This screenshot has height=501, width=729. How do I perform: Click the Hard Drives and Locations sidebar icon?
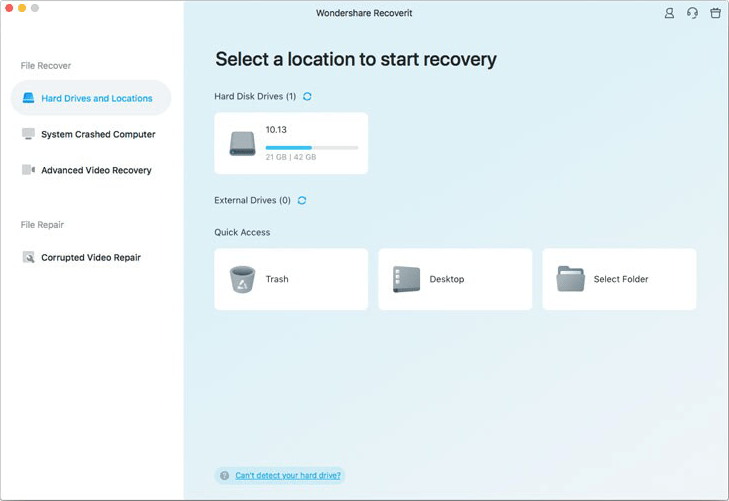[28, 98]
